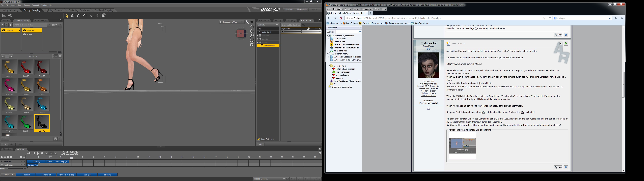
Task: Toggle the aniMate track lock icon
Action: [21, 157]
